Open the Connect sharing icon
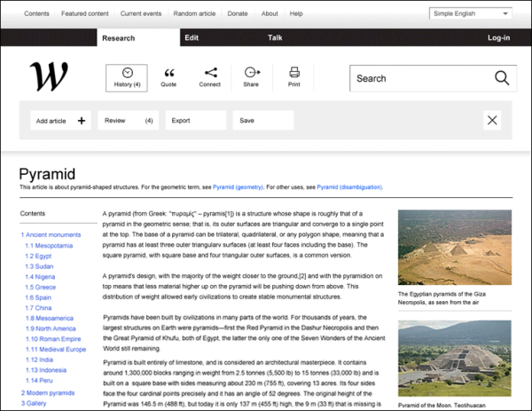 [209, 73]
